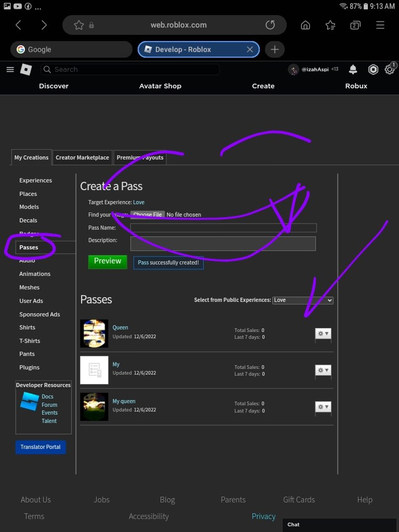
Task: Click the My queen pass thumbnail
Action: point(94,407)
